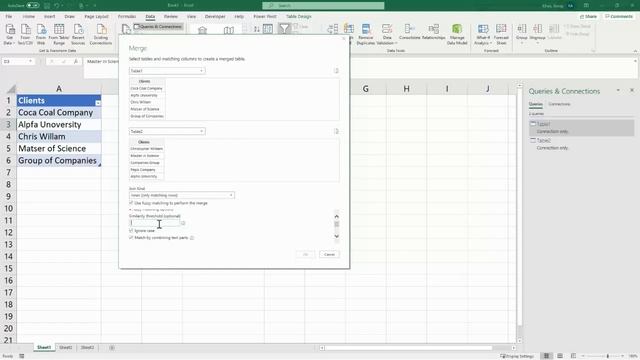Click Queries & Connections ribbon button
Viewport: 640px width, 360px height.
(158, 27)
